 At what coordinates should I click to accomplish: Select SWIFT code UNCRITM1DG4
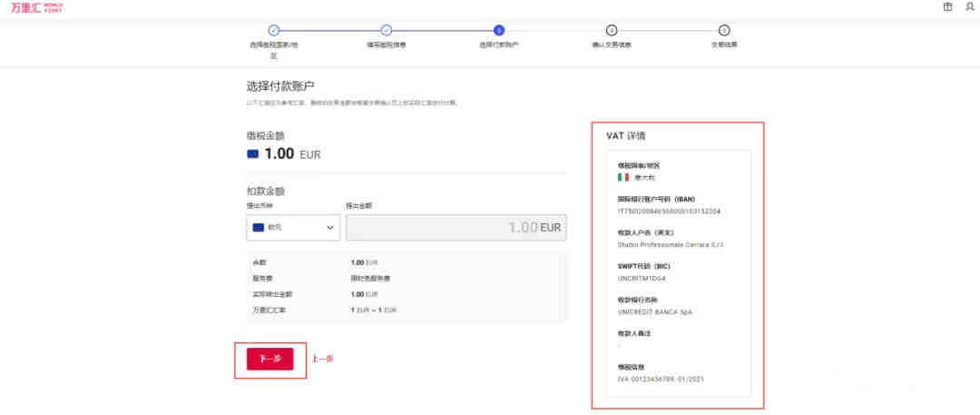coord(642,279)
